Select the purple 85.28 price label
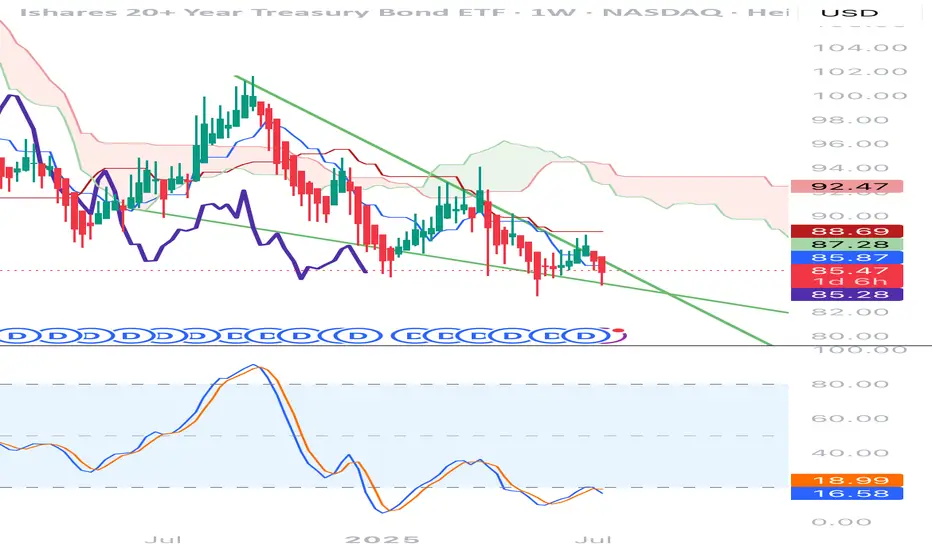The width and height of the screenshot is (932, 550). click(847, 294)
